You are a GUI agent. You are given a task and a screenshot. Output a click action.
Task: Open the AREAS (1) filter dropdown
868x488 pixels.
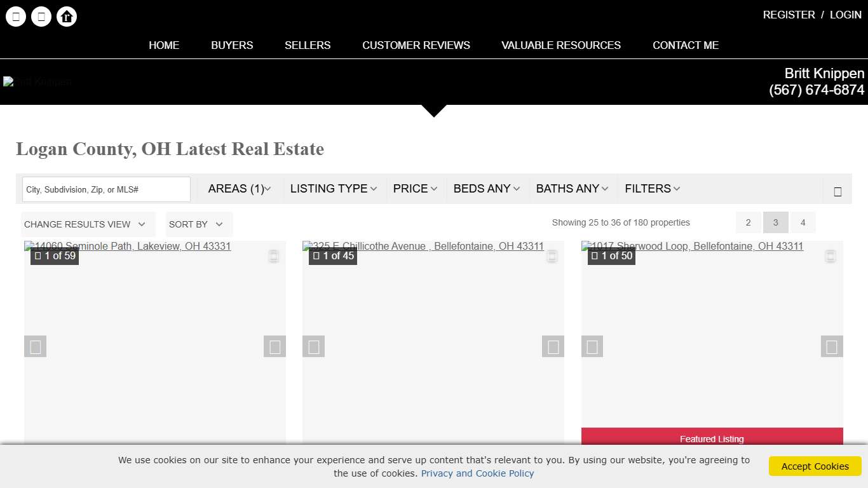coord(239,189)
